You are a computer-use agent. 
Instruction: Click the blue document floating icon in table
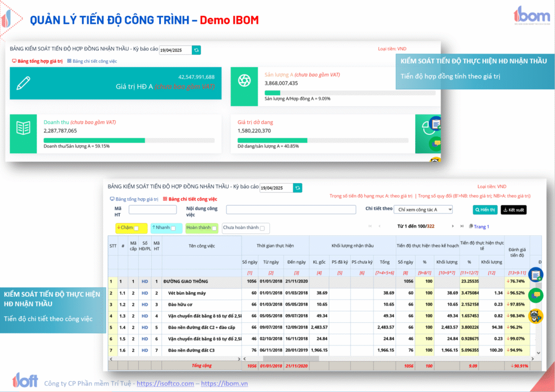(x=536, y=275)
